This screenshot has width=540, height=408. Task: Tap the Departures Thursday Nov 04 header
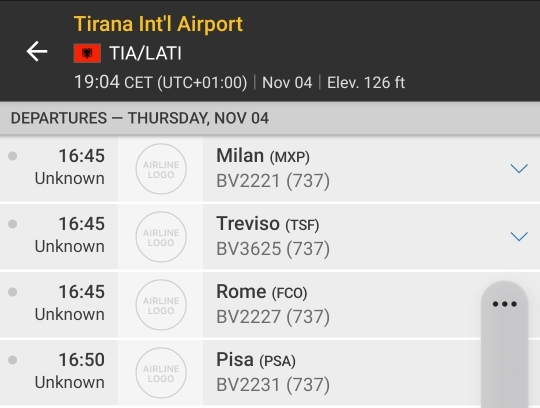point(270,118)
